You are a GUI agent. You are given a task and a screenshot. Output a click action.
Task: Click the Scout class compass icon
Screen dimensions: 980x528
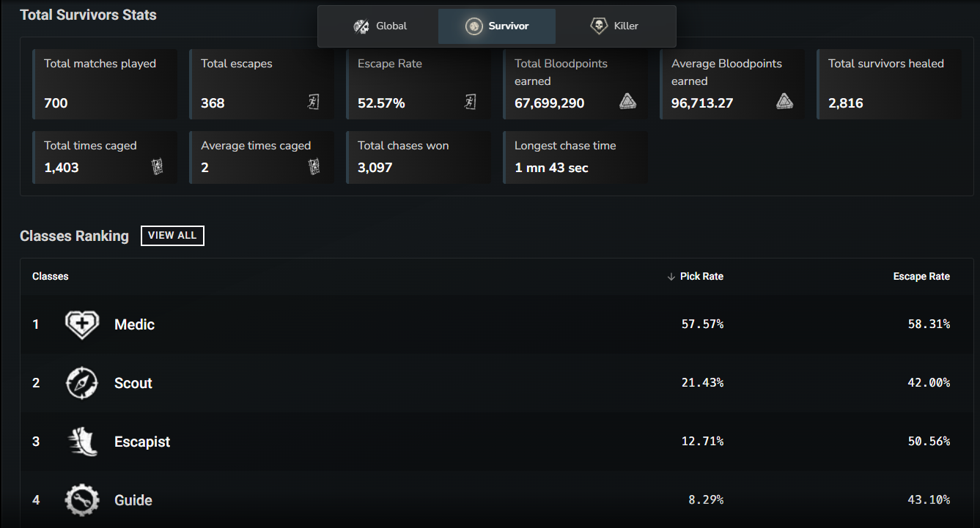(x=82, y=383)
